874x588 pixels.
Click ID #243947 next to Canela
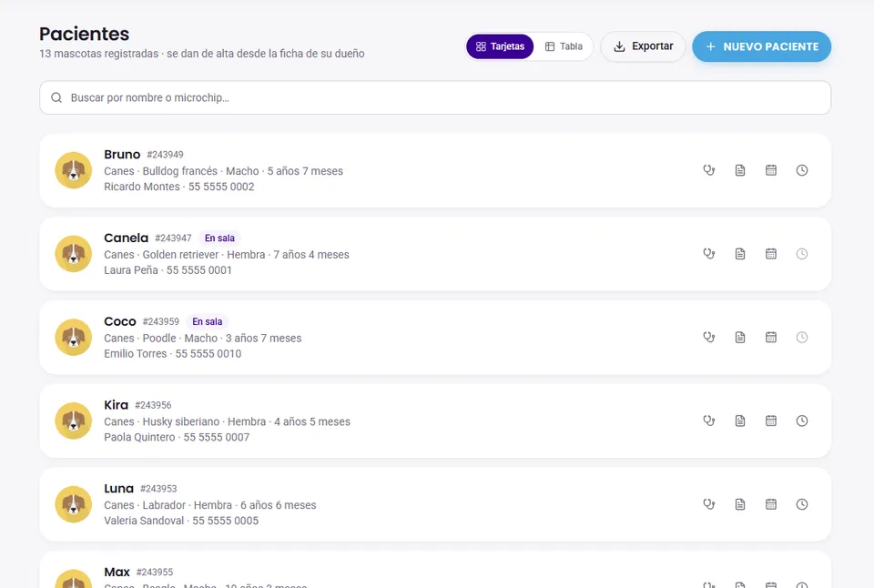[x=173, y=238]
